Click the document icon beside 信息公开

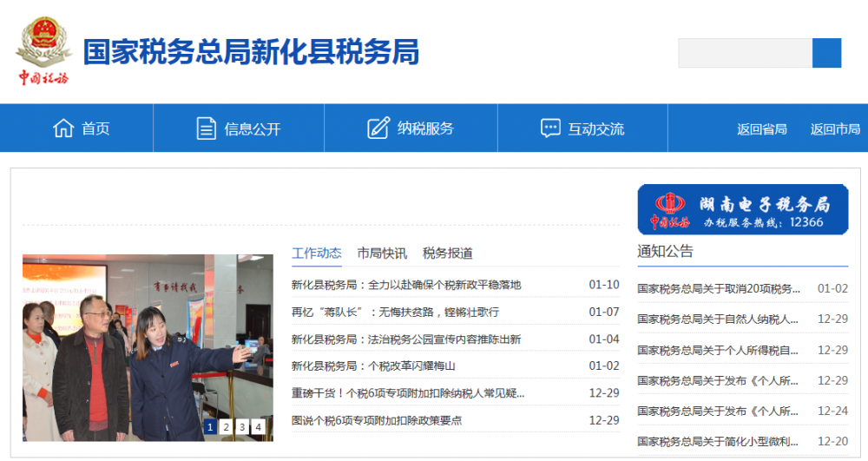pyautogui.click(x=207, y=128)
